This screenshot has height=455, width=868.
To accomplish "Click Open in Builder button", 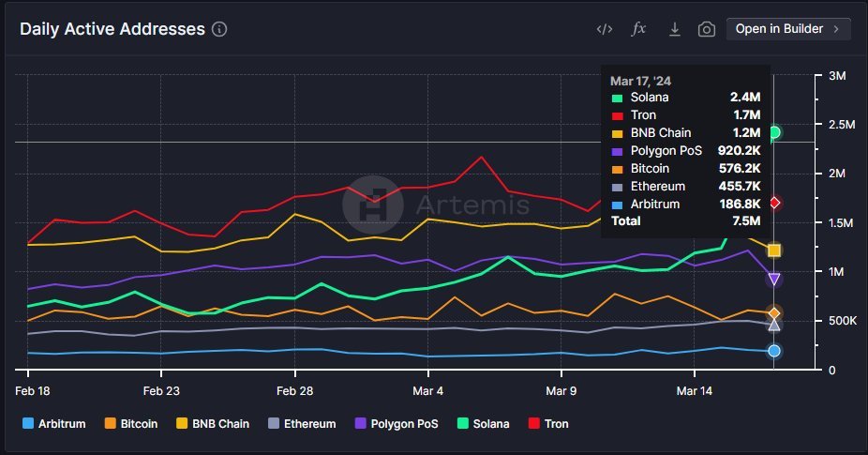I will tap(788, 29).
